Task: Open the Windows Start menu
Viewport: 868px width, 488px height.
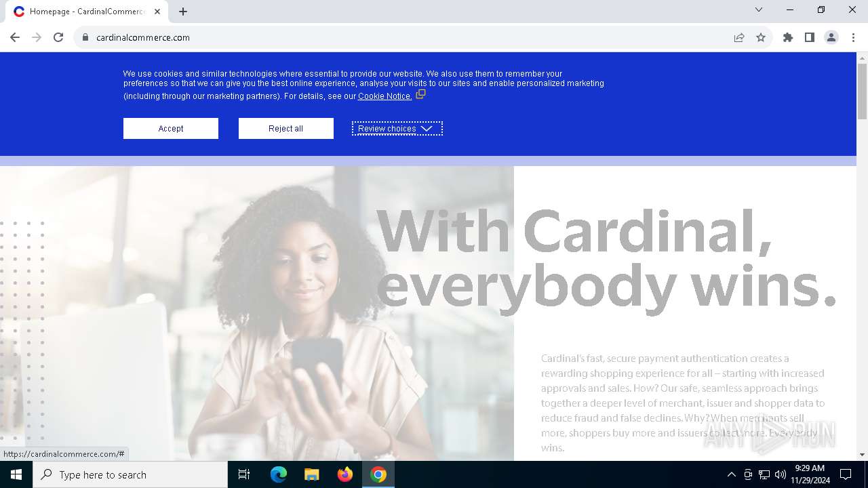Action: [x=16, y=474]
